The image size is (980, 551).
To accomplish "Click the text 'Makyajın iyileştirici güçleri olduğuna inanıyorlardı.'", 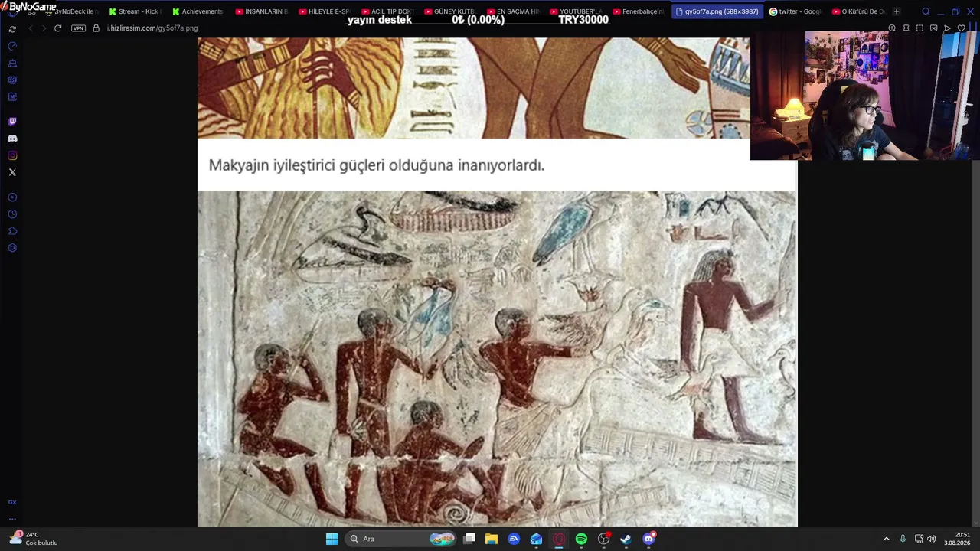I will (377, 165).
